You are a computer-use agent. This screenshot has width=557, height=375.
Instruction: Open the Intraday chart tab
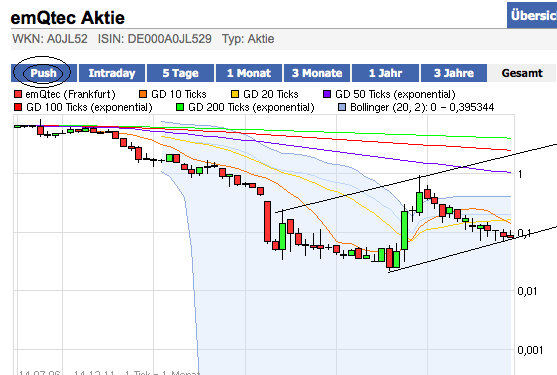[112, 73]
